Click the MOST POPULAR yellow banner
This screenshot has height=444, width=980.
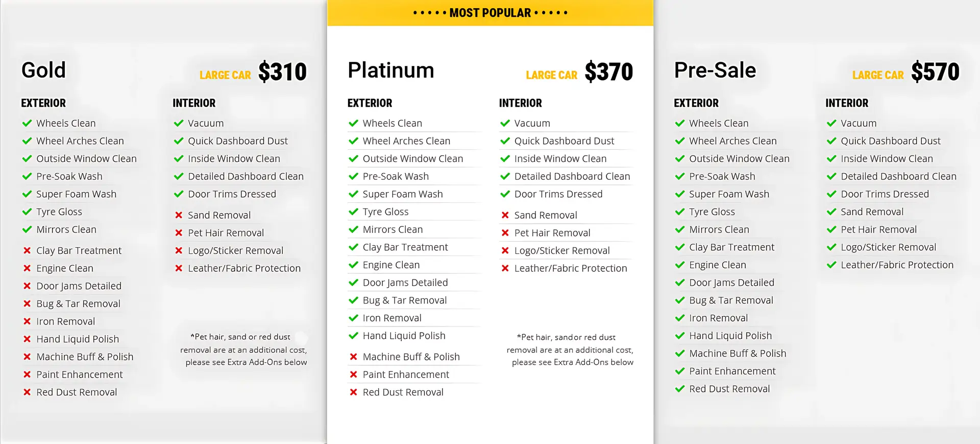490,13
